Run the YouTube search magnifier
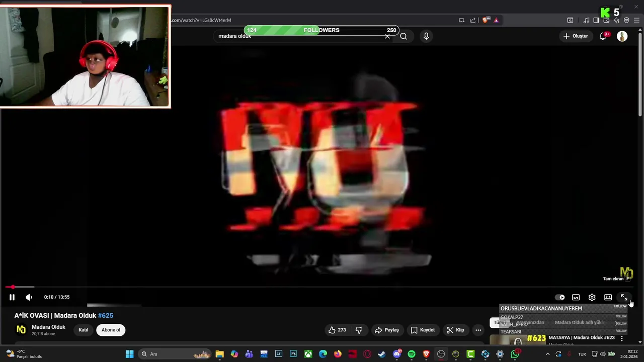 (404, 36)
